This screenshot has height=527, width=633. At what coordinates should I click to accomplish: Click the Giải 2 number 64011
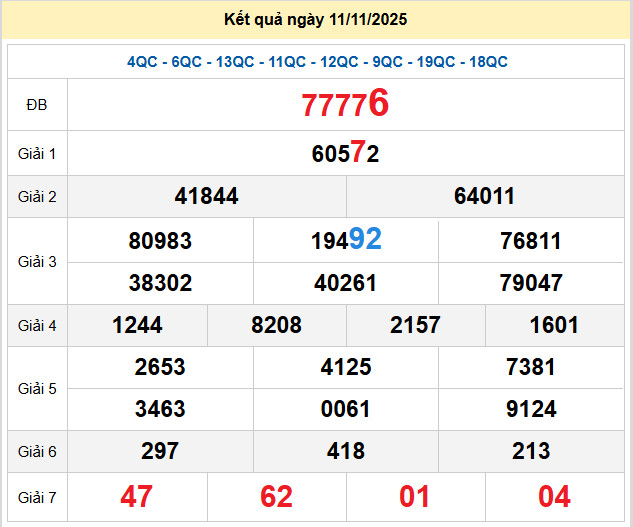pyautogui.click(x=484, y=197)
